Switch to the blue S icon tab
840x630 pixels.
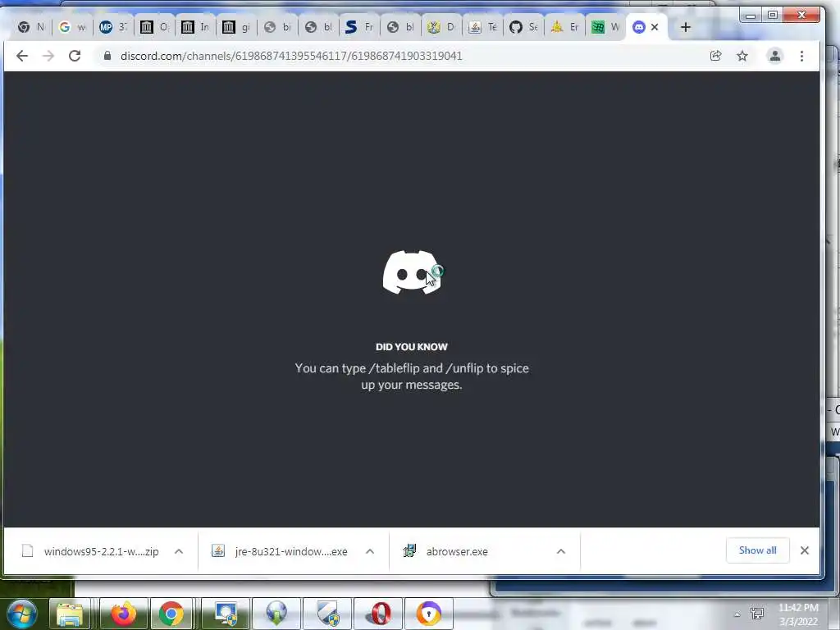point(359,27)
